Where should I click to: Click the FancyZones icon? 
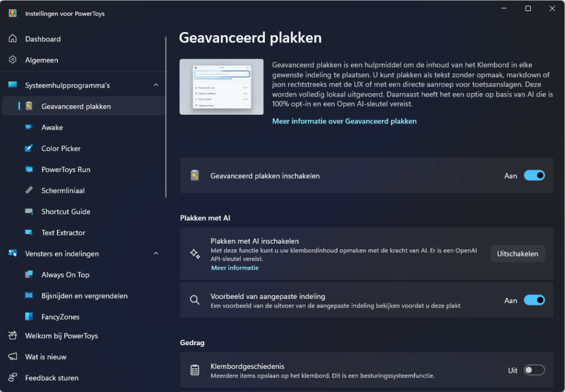29,316
